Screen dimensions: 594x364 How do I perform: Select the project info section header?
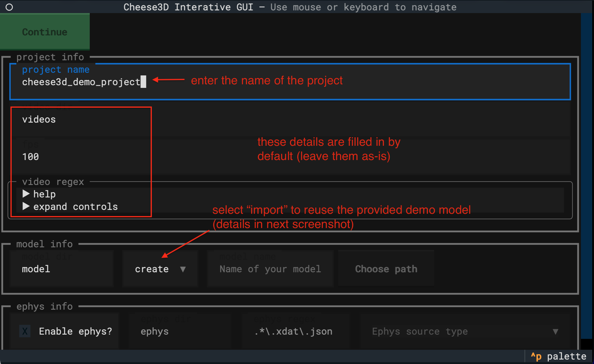(50, 57)
